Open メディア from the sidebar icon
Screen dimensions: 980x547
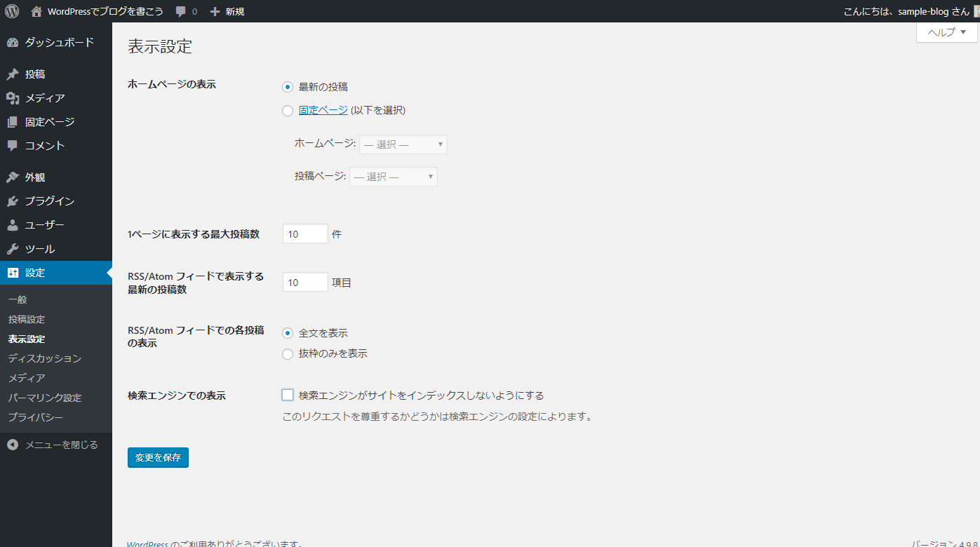tap(12, 97)
